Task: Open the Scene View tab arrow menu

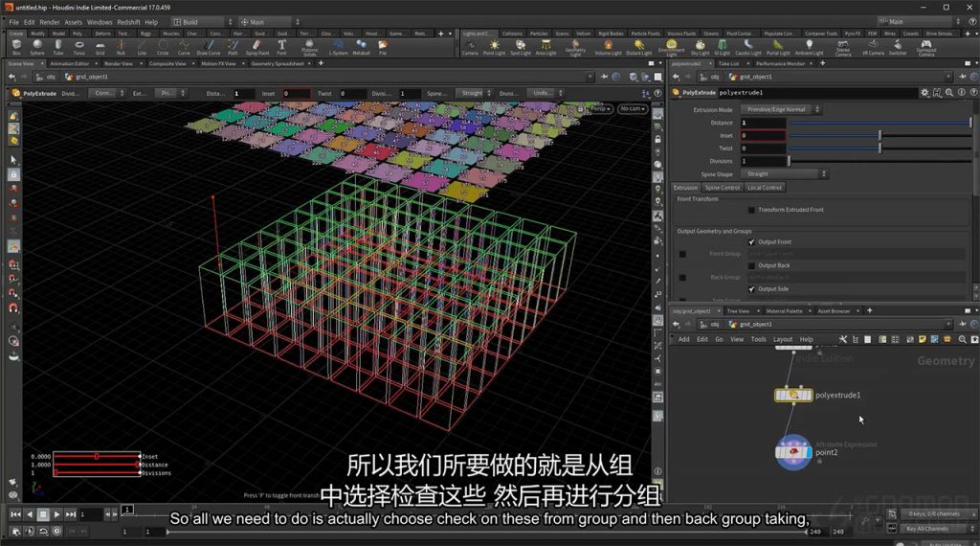Action: (x=41, y=63)
